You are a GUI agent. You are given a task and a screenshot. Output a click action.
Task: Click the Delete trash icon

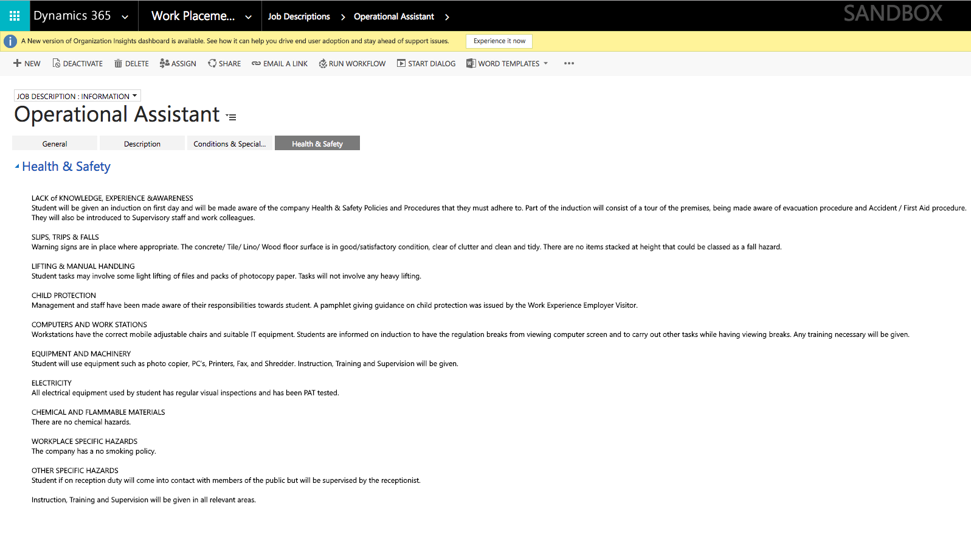(x=119, y=63)
